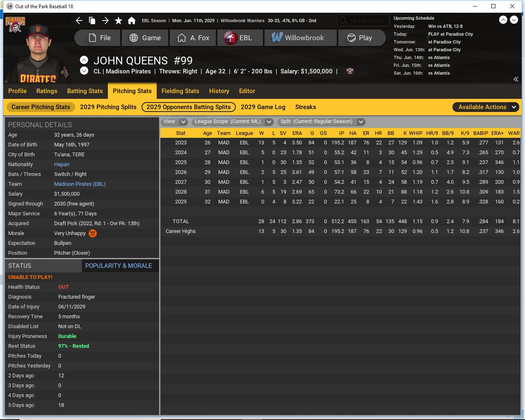Open the Split Regular Season dropdown
The image size is (525, 420).
coord(321,121)
